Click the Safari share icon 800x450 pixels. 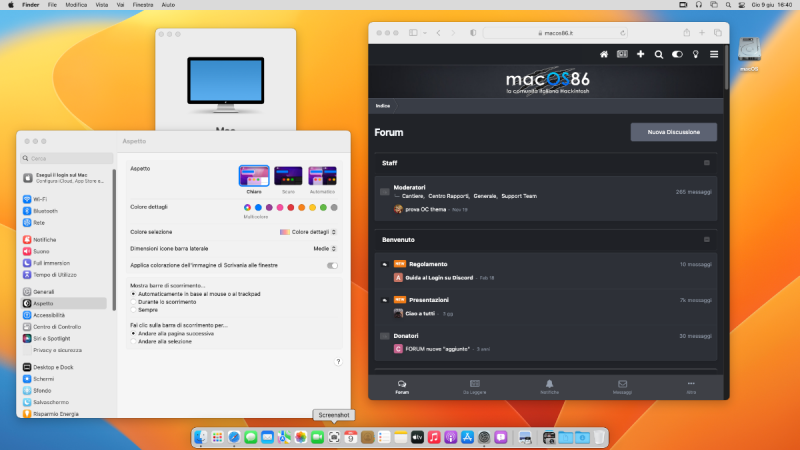(687, 33)
